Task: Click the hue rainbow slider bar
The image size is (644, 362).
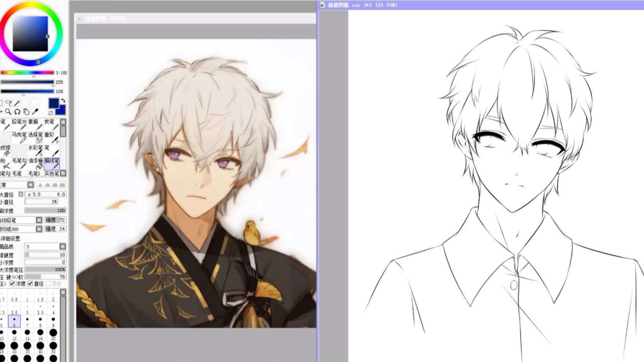Action: pyautogui.click(x=27, y=72)
